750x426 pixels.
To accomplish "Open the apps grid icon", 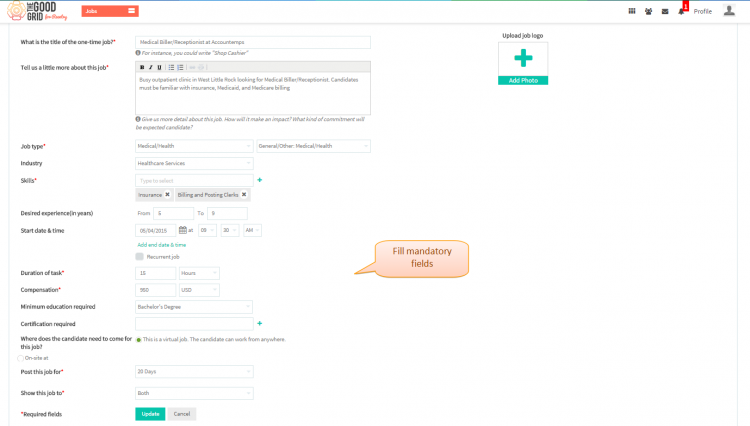I will pyautogui.click(x=632, y=11).
